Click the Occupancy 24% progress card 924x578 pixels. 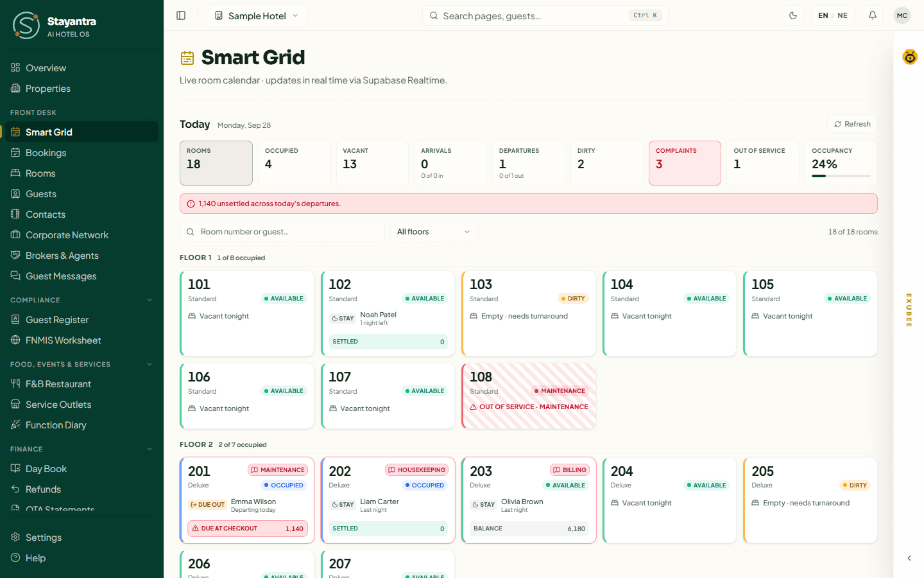tap(841, 163)
